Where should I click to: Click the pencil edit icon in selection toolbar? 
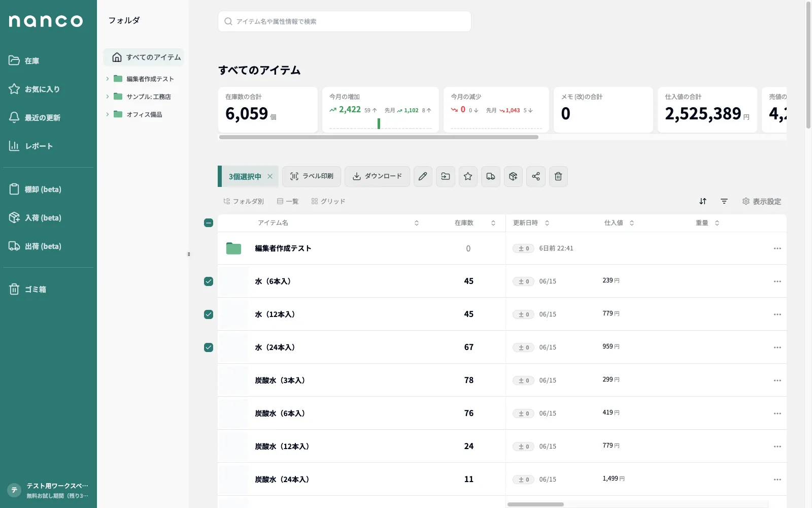pos(423,176)
